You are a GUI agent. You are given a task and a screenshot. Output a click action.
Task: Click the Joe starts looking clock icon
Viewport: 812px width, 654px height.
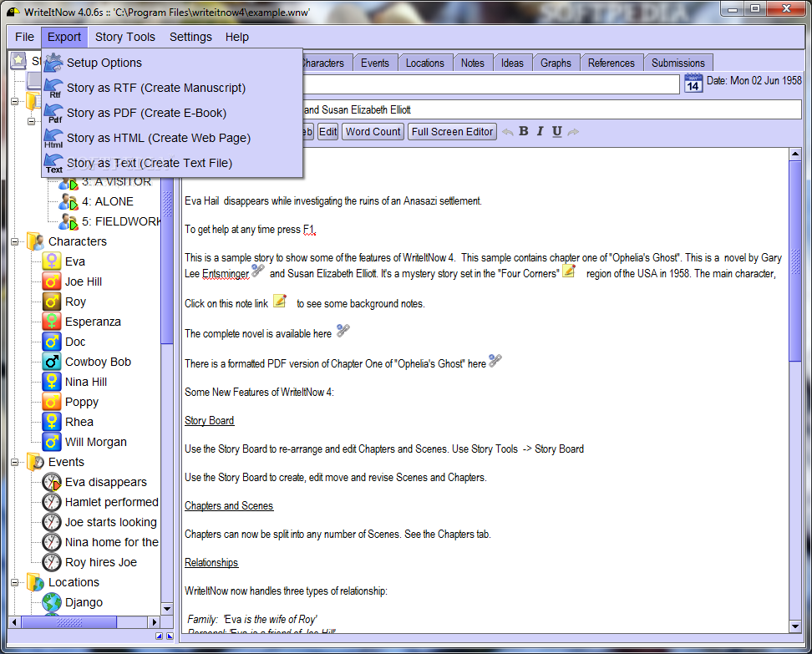pos(52,522)
